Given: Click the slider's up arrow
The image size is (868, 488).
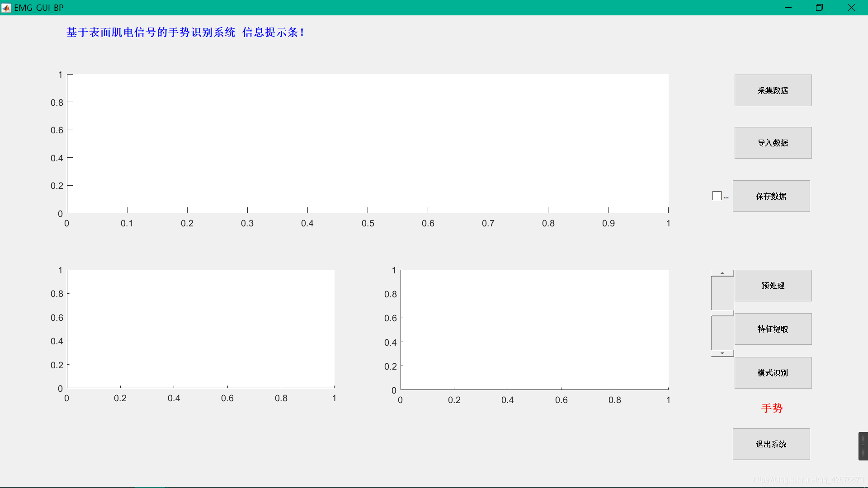Looking at the screenshot, I should tap(722, 273).
